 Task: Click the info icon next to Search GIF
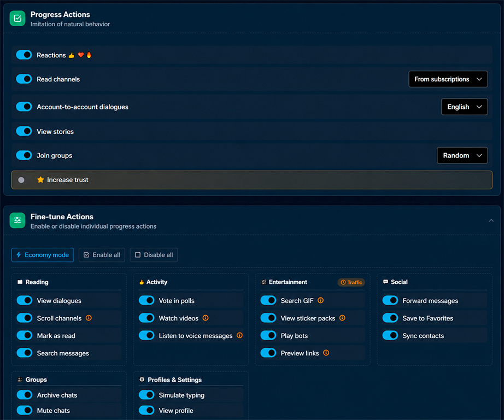point(320,300)
